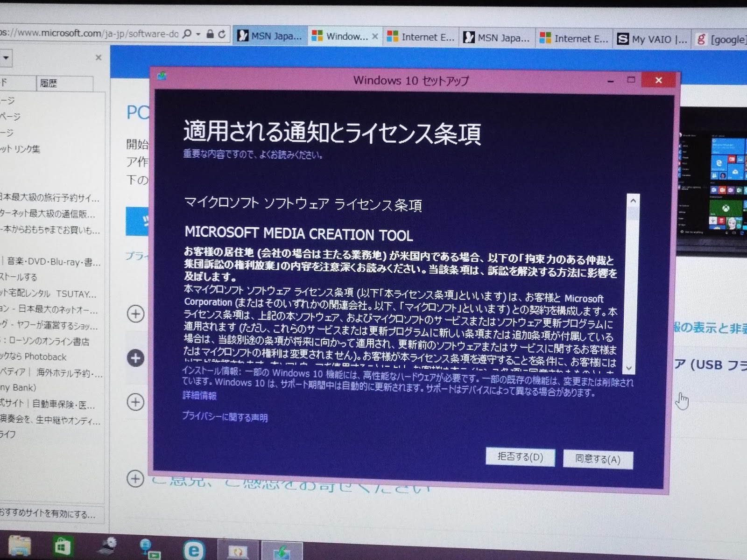Click the license text scroll-up arrow
The height and width of the screenshot is (560, 747).
click(633, 201)
